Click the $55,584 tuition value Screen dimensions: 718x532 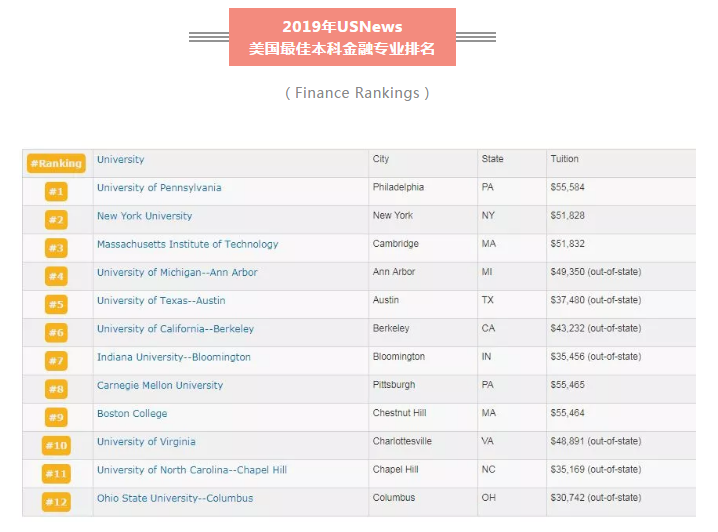point(567,187)
